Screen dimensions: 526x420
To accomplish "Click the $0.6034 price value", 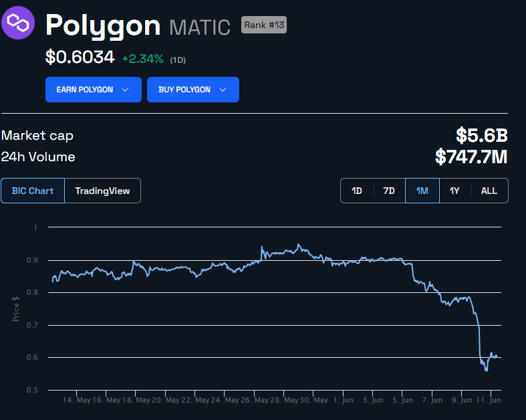I will [80, 58].
